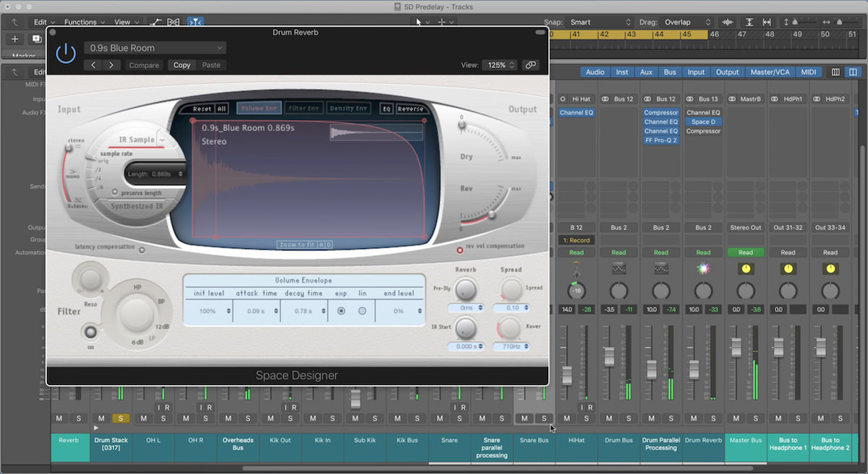Open the View 125% size dropdown
The height and width of the screenshot is (474, 868).
(501, 65)
